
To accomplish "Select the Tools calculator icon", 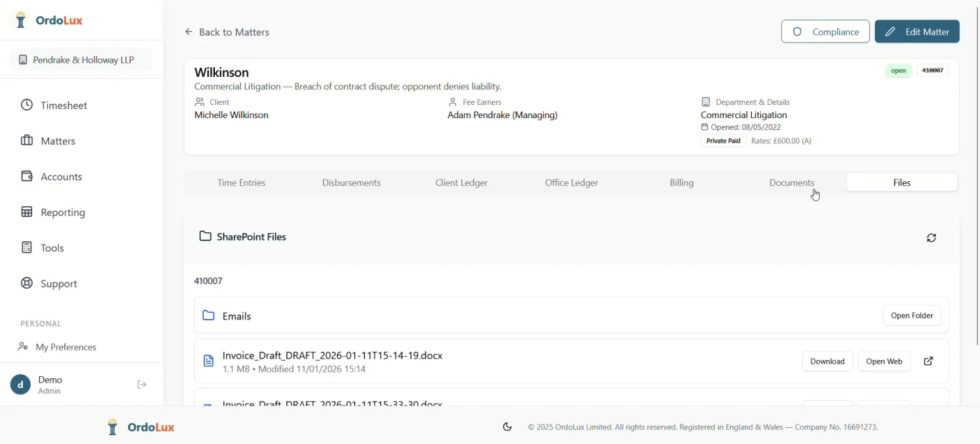I will point(25,248).
